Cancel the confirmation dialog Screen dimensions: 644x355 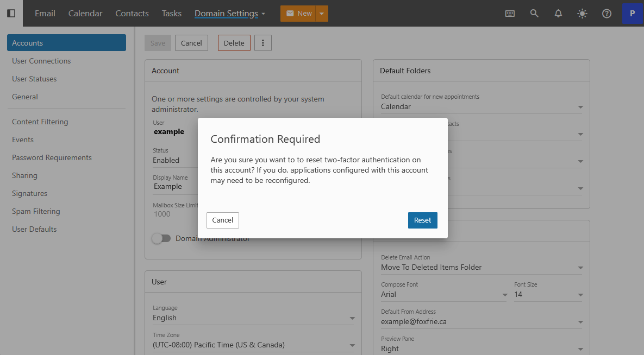click(x=222, y=220)
